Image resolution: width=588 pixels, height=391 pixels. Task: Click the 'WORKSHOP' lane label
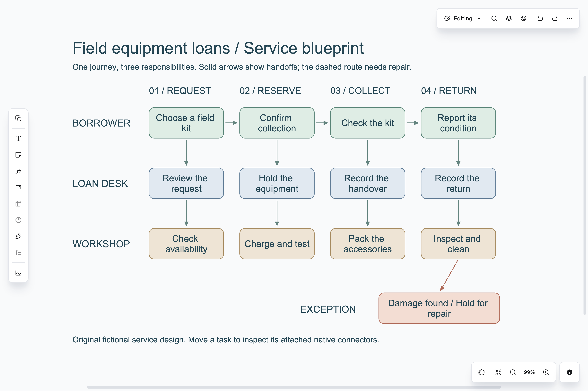101,244
